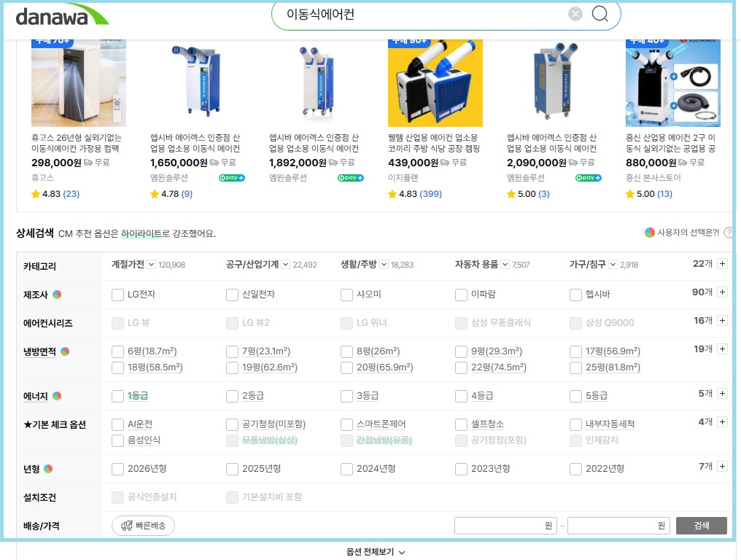Click the 298,000원 price text
The image size is (741, 560).
click(x=56, y=163)
